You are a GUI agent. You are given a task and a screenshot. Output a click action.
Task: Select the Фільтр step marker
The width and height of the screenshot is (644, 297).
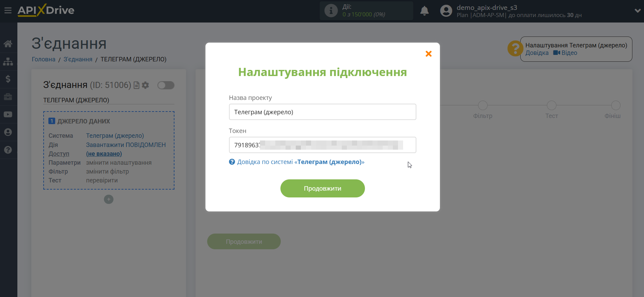(x=482, y=105)
